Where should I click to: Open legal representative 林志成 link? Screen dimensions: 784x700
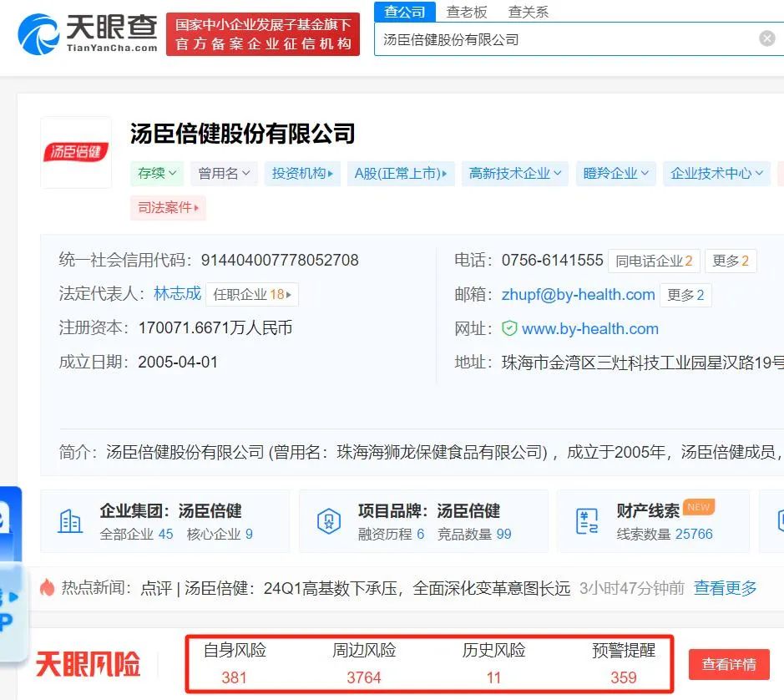tap(178, 293)
